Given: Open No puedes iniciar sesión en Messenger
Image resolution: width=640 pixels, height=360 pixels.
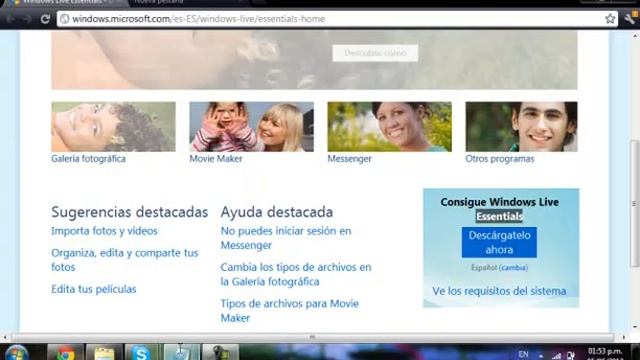Looking at the screenshot, I should [286, 238].
